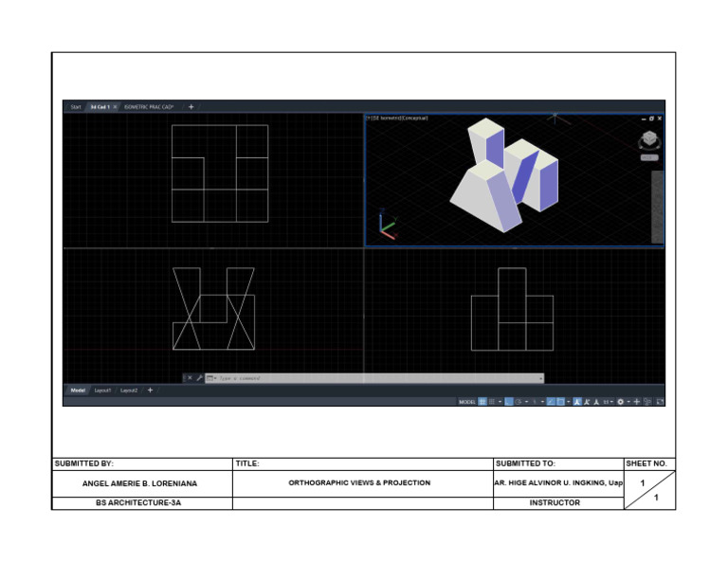Click isolate objects icon in status bar
The height and width of the screenshot is (563, 728).
click(x=647, y=402)
